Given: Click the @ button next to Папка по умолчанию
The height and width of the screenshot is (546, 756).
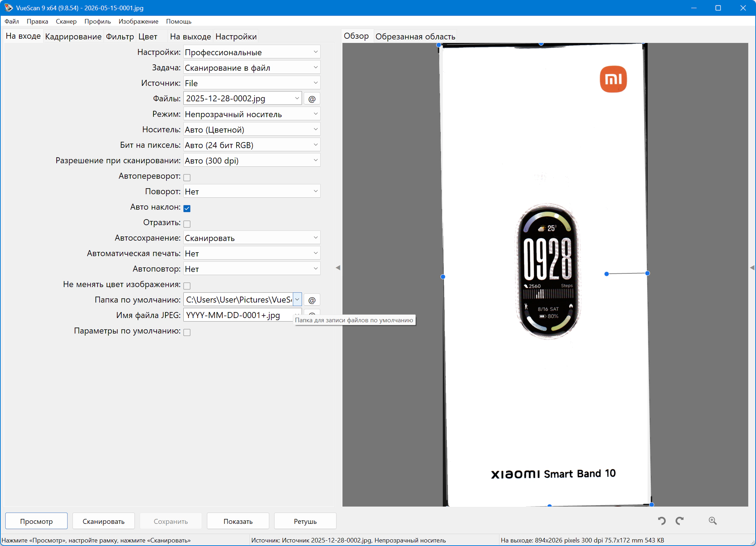Looking at the screenshot, I should [x=312, y=300].
